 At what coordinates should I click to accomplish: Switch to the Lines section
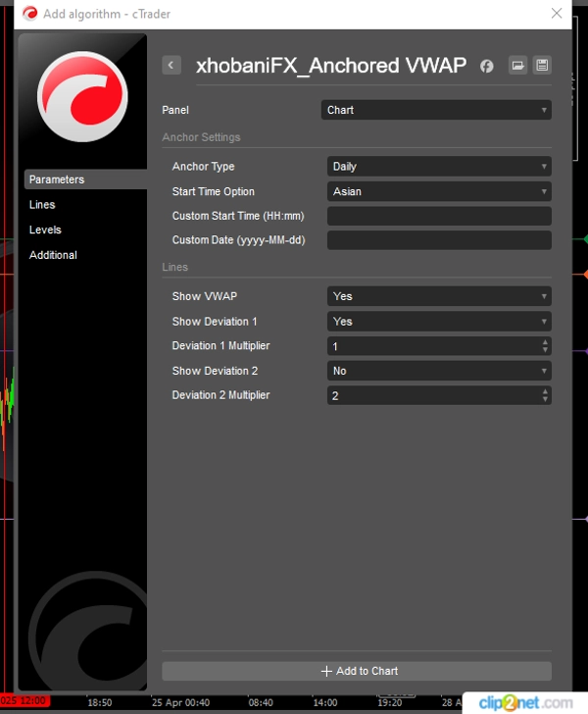pos(42,205)
